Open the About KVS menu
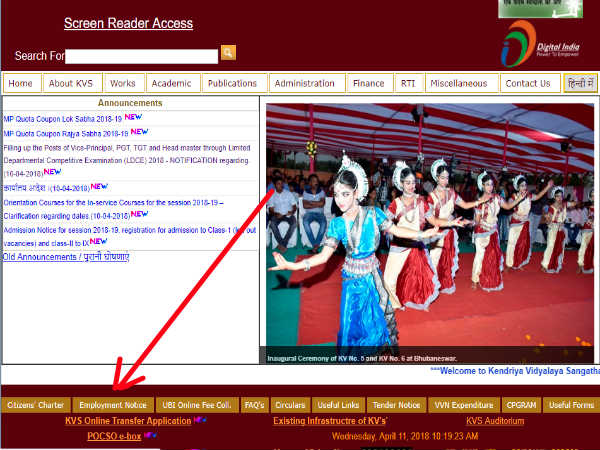 click(x=72, y=83)
